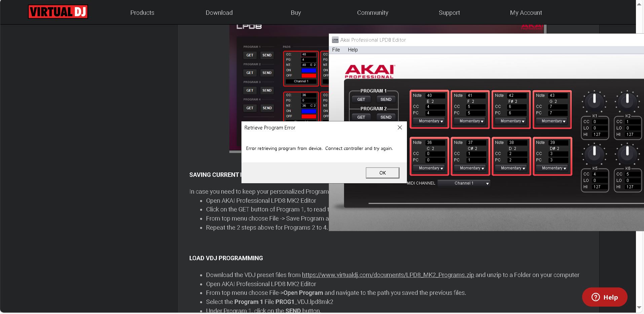This screenshot has width=644, height=314.
Task: Click the Note field showing 42
Action: [517, 95]
